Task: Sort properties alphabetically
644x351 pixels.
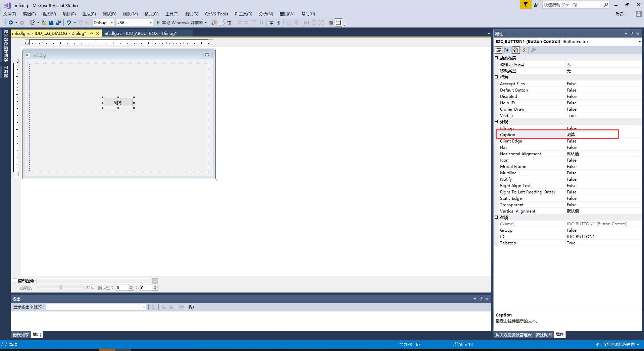Action: (x=506, y=50)
